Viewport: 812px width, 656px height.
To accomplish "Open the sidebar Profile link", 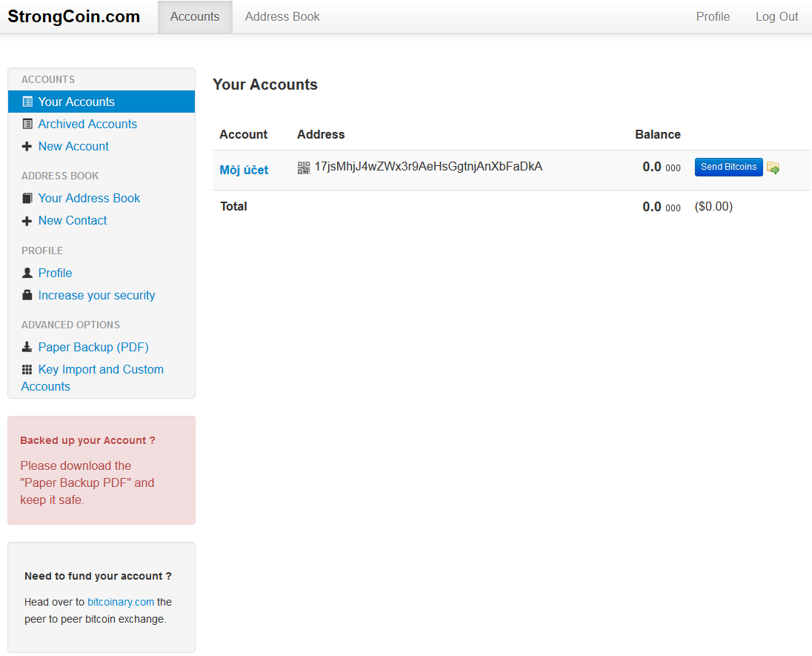I will click(x=55, y=273).
